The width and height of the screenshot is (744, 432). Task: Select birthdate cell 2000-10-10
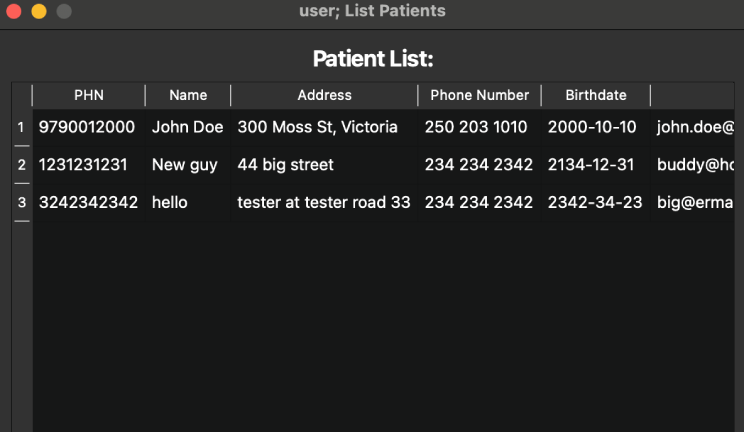(x=595, y=127)
